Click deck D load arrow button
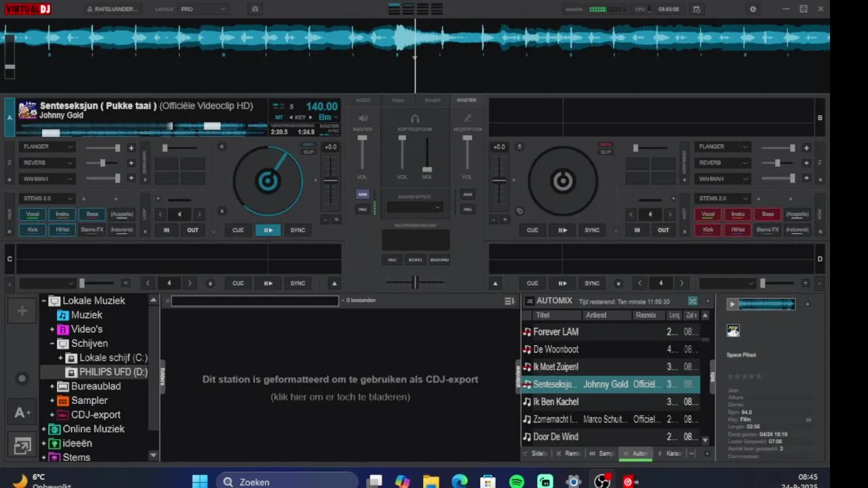The image size is (868, 488). pyautogui.click(x=496, y=283)
